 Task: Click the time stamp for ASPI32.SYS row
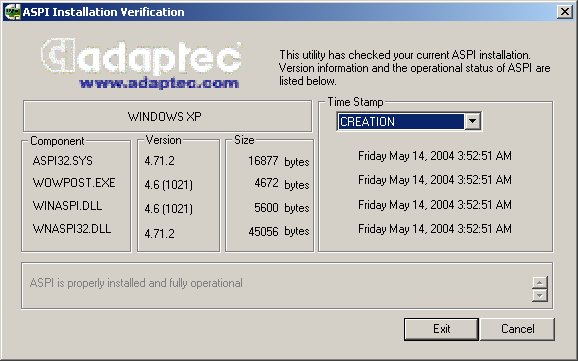435,156
